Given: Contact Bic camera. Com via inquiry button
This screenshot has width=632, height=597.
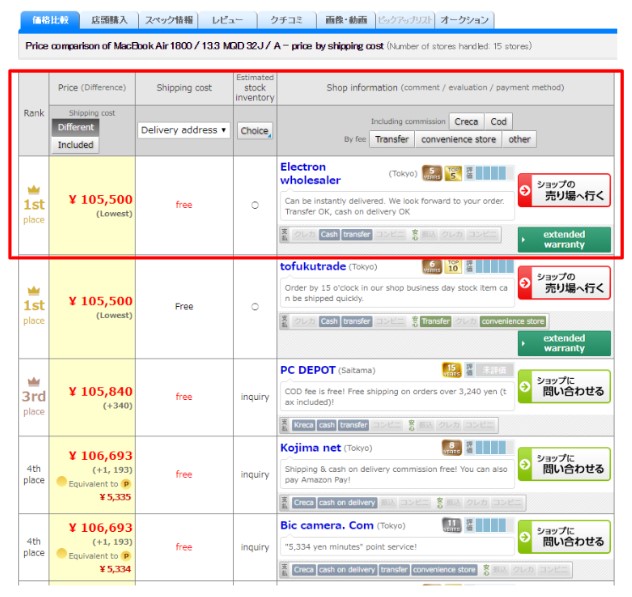Looking at the screenshot, I should coord(564,537).
